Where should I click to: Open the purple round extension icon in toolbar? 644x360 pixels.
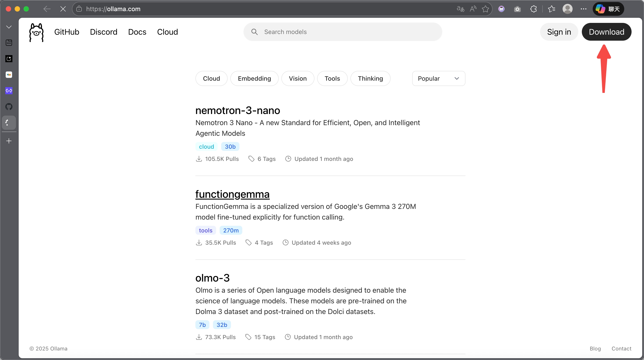click(501, 9)
